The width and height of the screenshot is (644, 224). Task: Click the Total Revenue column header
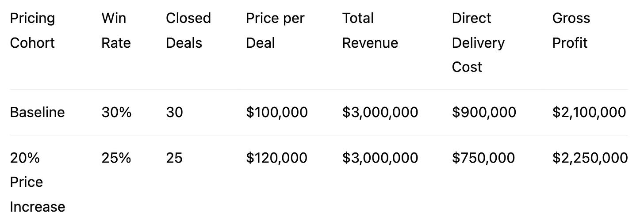point(370,30)
